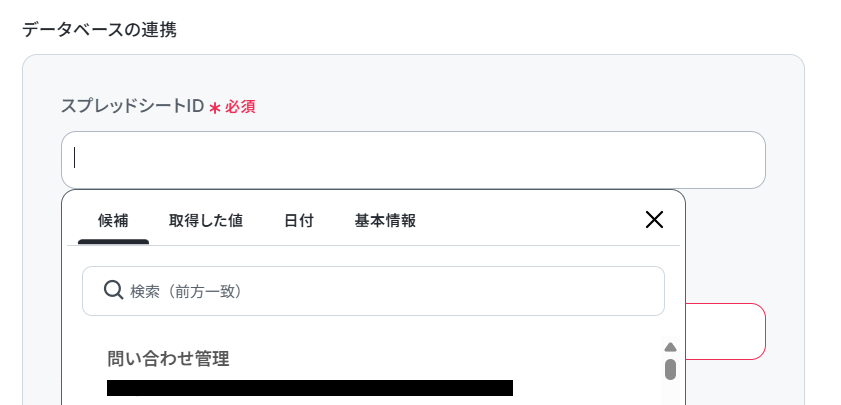
Task: Click the dark underline below 候補 tab
Action: (113, 241)
